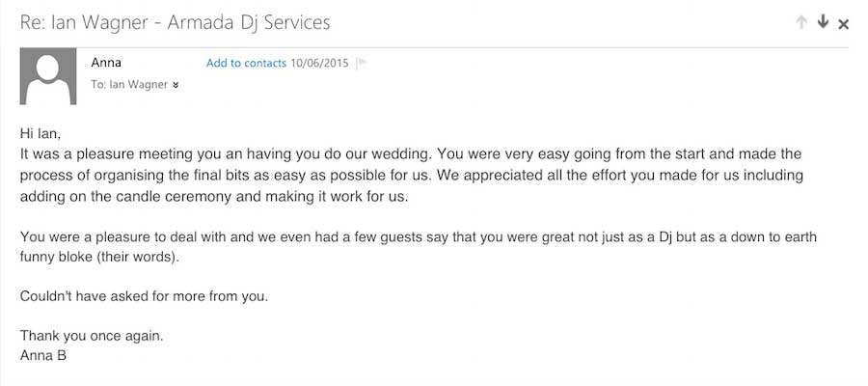Select recipient Ian Wagner in the To line
This screenshot has height=386, width=868.
[139, 85]
